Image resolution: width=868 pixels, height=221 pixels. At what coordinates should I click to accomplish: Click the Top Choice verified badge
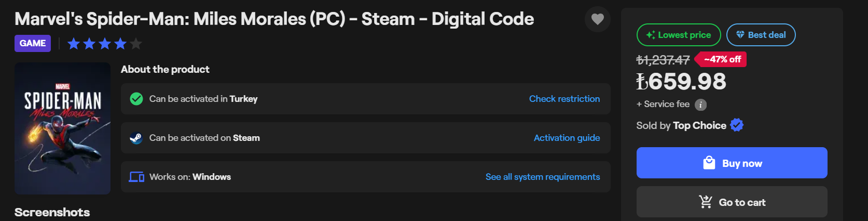(737, 125)
